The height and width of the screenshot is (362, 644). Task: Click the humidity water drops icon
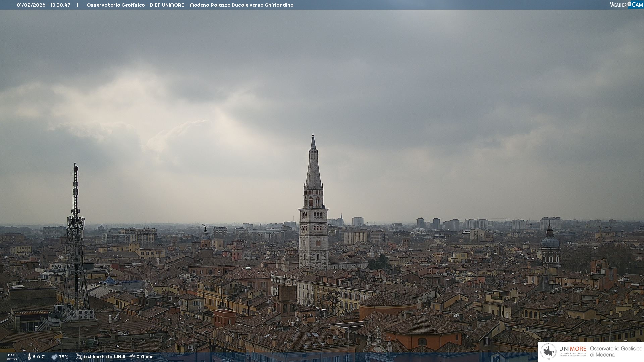coord(54,357)
